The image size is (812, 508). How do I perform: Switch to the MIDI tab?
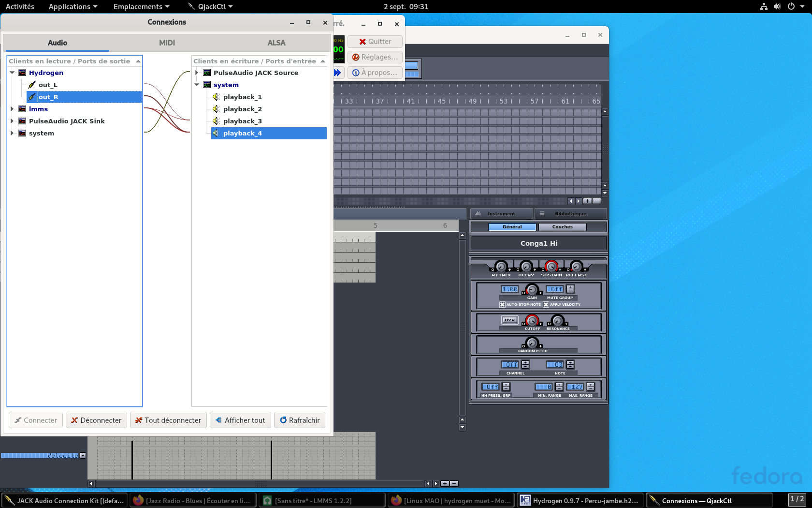(167, 43)
